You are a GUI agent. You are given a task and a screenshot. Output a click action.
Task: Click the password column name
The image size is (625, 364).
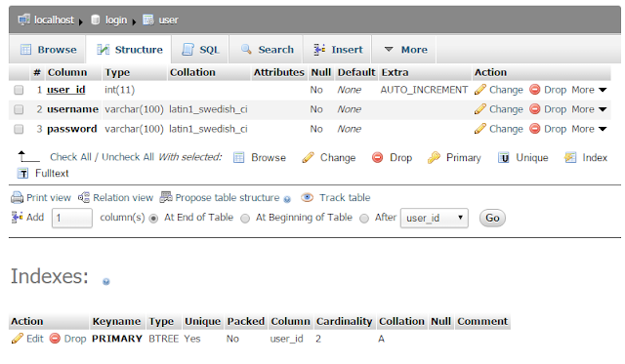point(71,129)
